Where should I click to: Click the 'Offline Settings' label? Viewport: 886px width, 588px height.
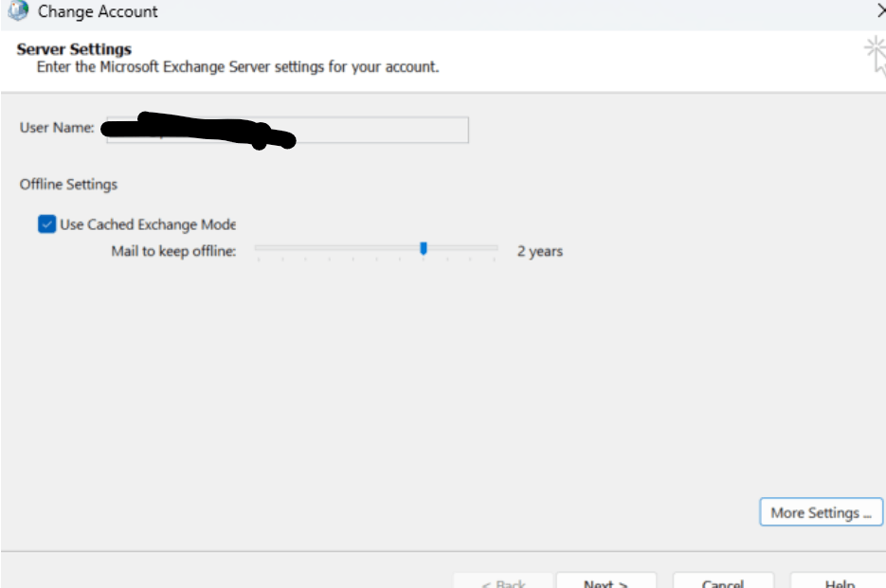tap(68, 185)
